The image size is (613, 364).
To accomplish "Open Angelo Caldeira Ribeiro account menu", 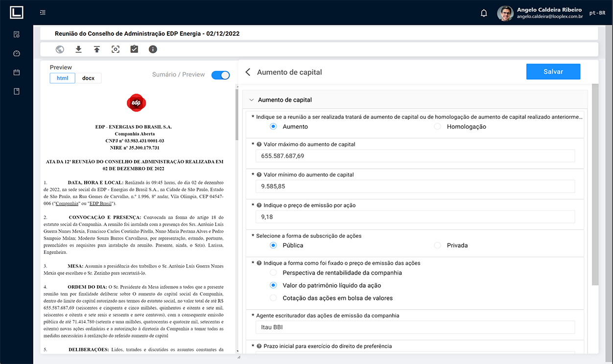I will point(549,10).
